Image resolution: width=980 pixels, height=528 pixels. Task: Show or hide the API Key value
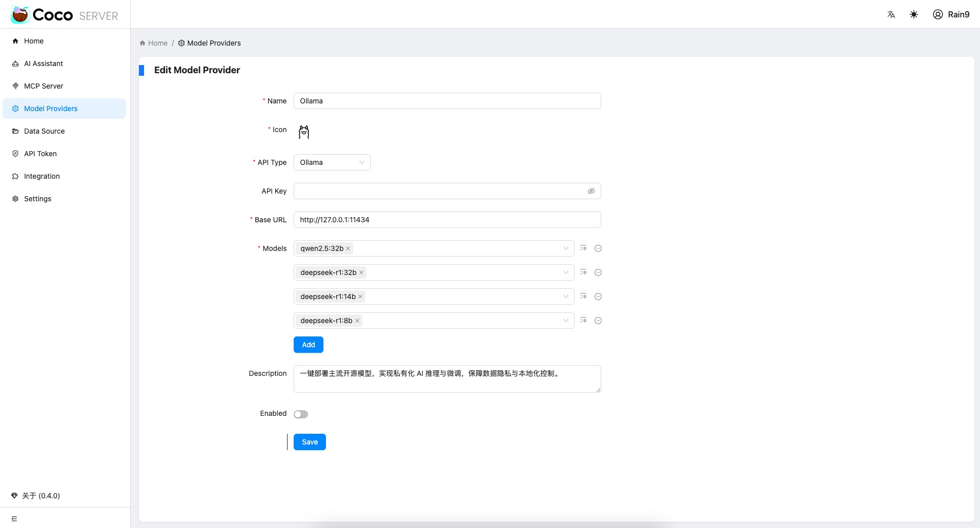click(x=591, y=191)
